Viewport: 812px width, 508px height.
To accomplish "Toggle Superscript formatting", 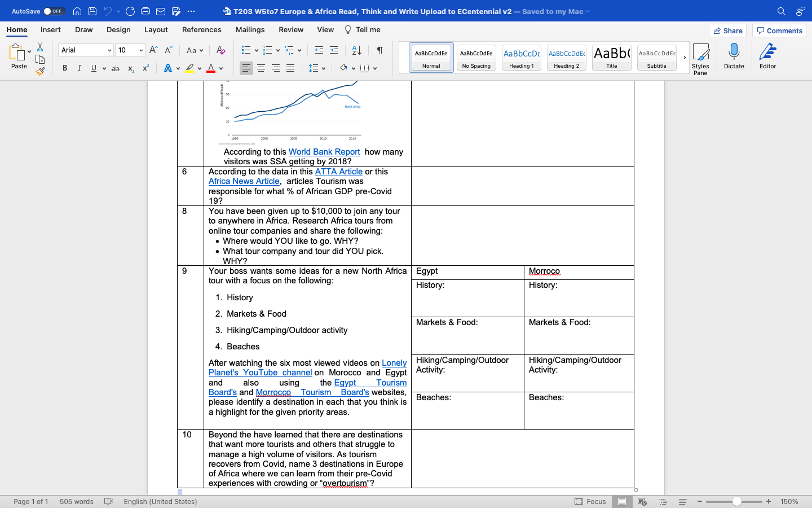I will coord(145,68).
